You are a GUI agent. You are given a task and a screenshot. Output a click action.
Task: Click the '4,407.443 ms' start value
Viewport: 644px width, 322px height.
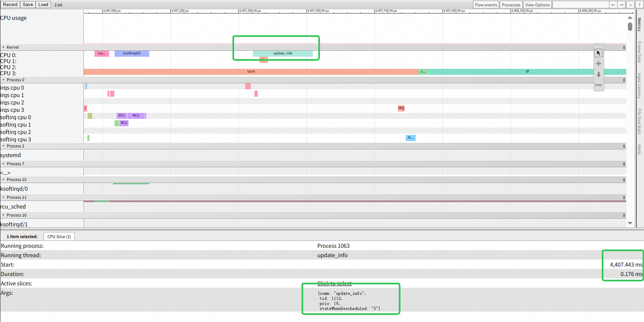626,265
